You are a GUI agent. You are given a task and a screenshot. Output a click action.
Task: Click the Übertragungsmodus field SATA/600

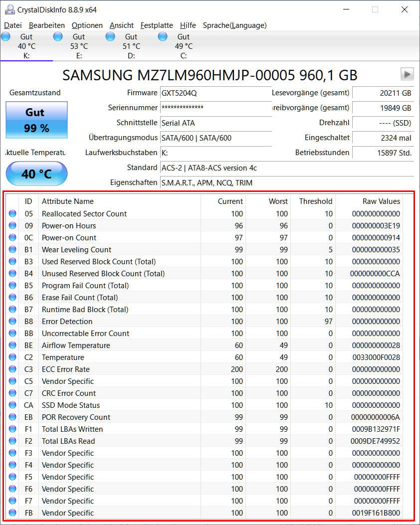[x=215, y=138]
